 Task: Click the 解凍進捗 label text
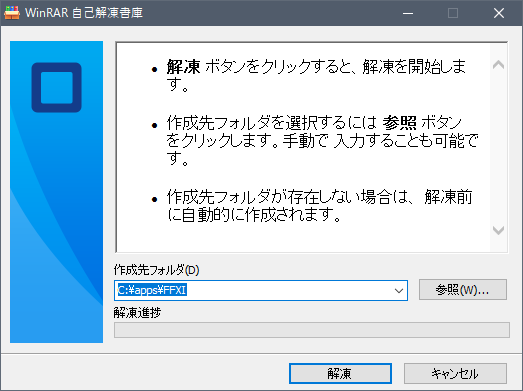point(137,313)
